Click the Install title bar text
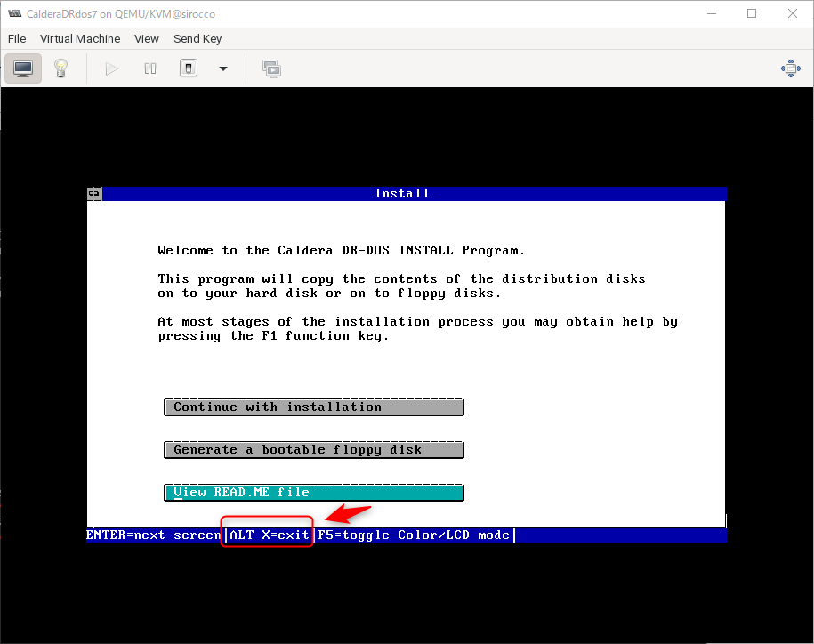Screen dimensions: 814x644 pos(402,194)
